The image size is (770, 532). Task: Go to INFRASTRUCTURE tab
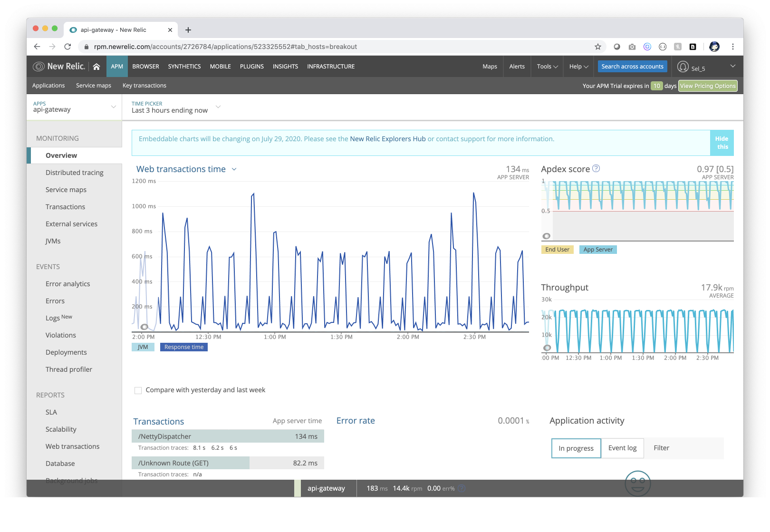point(331,67)
